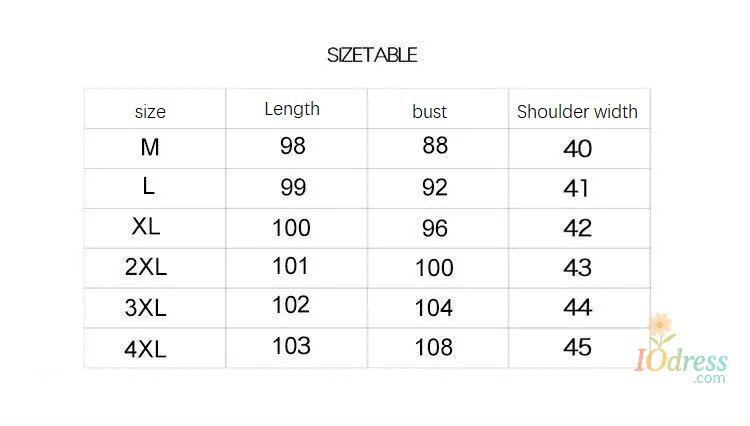The width and height of the screenshot is (750, 426).
Task: Select the bust value 108 cell
Action: coord(434,348)
